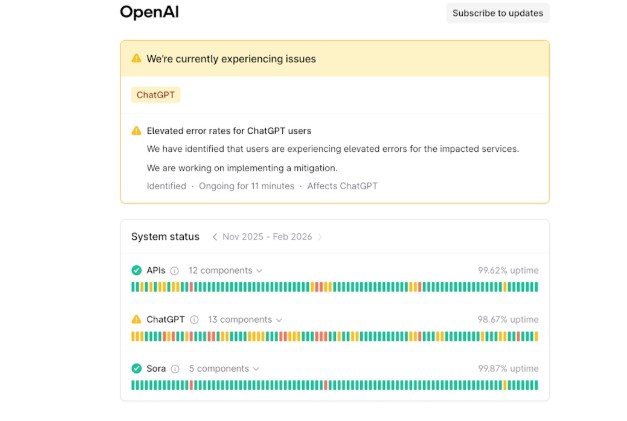Open the Elevated error rates incident title
Viewport: 627px width, 421px height.
pyautogui.click(x=230, y=131)
